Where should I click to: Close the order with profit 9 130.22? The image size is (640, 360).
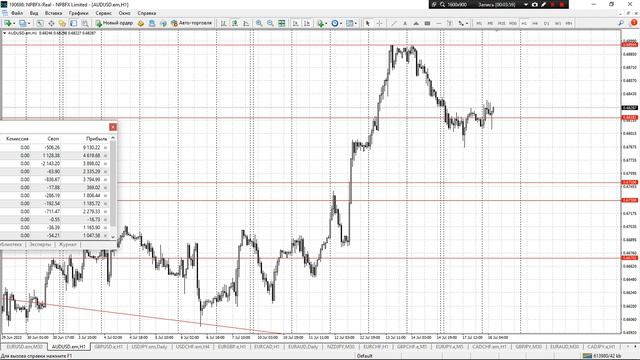click(x=105, y=147)
